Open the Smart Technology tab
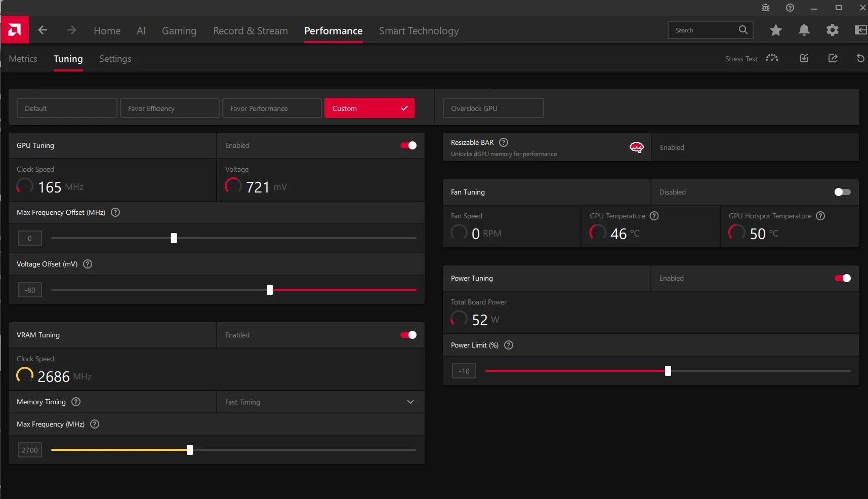 click(419, 31)
